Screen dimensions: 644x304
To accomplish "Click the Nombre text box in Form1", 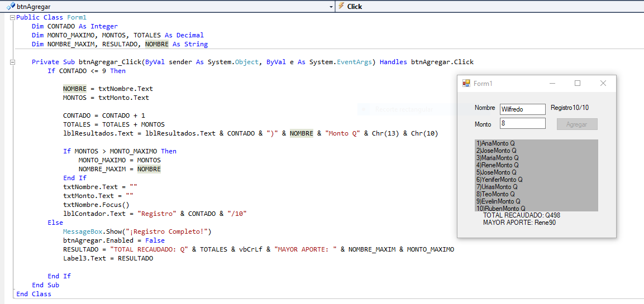I will tap(522, 109).
